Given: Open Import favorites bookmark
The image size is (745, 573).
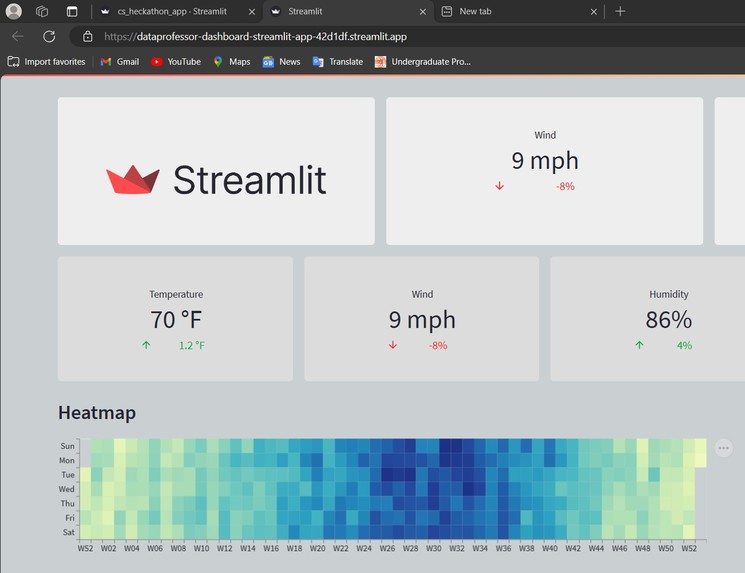Looking at the screenshot, I should pos(47,62).
